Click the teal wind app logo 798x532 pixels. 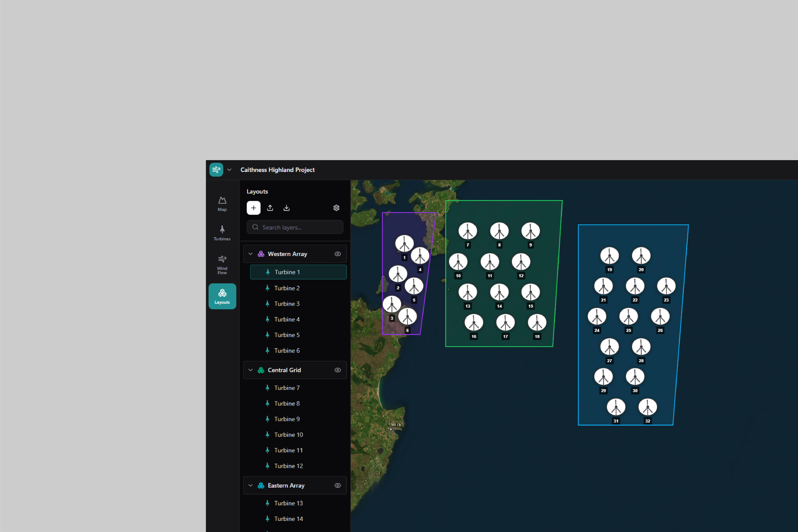[216, 170]
